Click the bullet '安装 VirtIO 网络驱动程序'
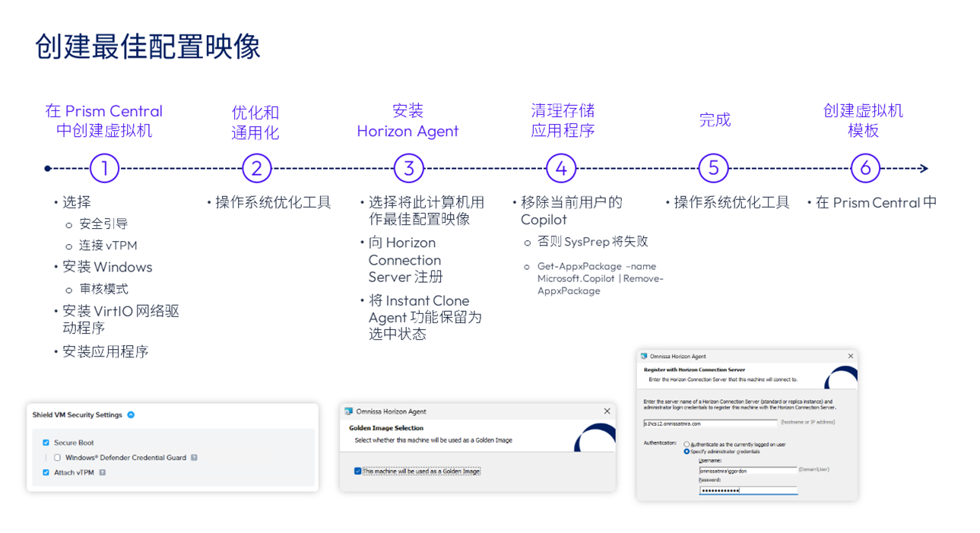The width and height of the screenshot is (980, 533). (121, 319)
